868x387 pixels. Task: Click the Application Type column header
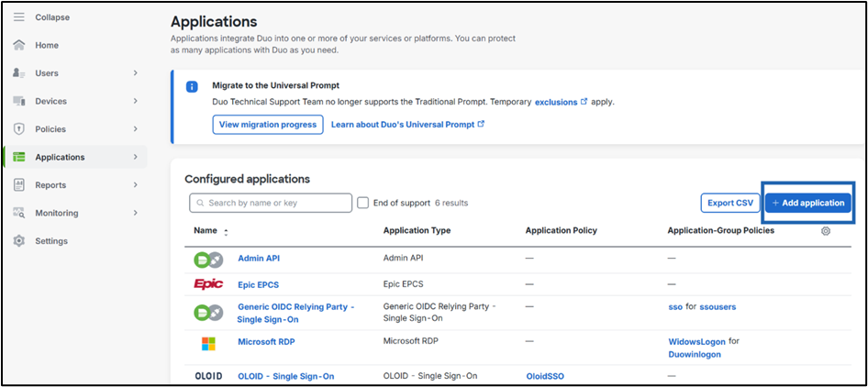click(x=417, y=230)
